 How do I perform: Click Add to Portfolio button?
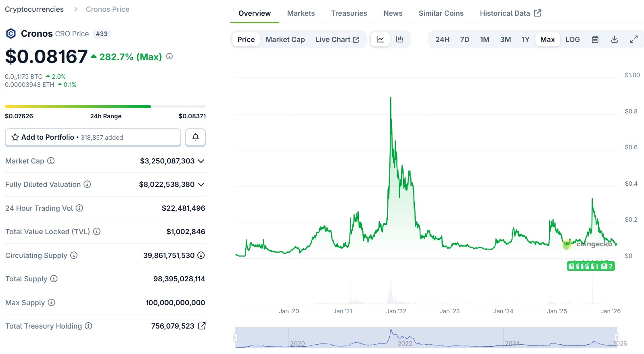tap(93, 137)
